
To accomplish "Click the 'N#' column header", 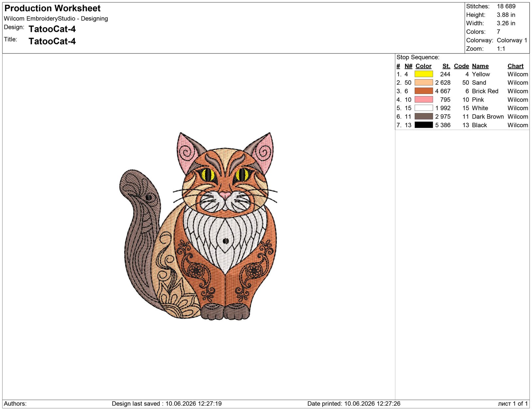I will coord(408,66).
